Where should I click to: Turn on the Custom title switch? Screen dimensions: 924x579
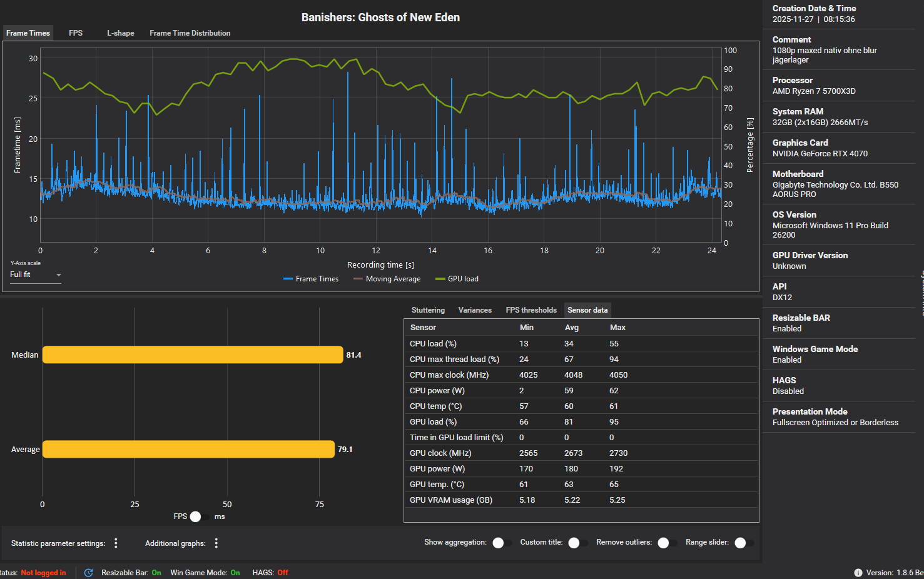(x=578, y=543)
